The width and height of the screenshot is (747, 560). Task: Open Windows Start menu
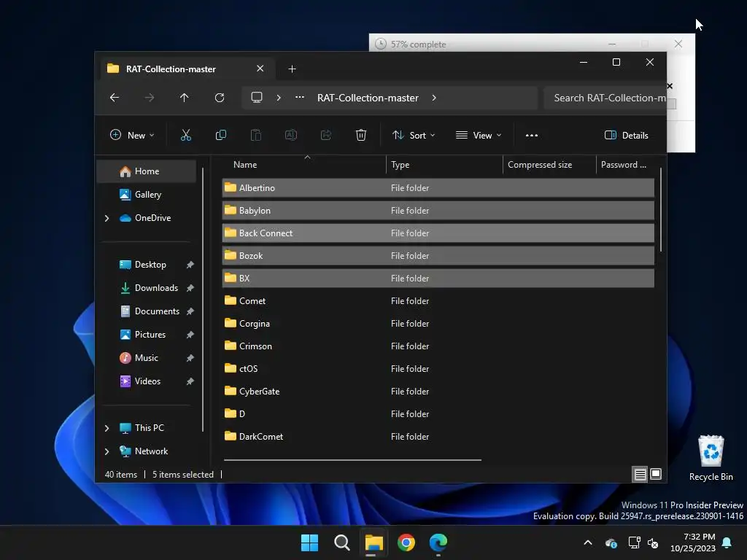point(309,542)
